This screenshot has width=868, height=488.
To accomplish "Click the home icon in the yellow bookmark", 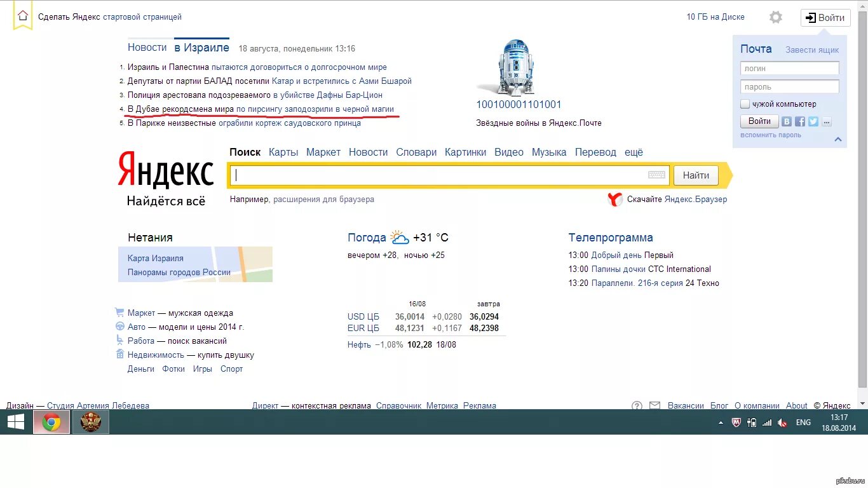I will [x=23, y=15].
